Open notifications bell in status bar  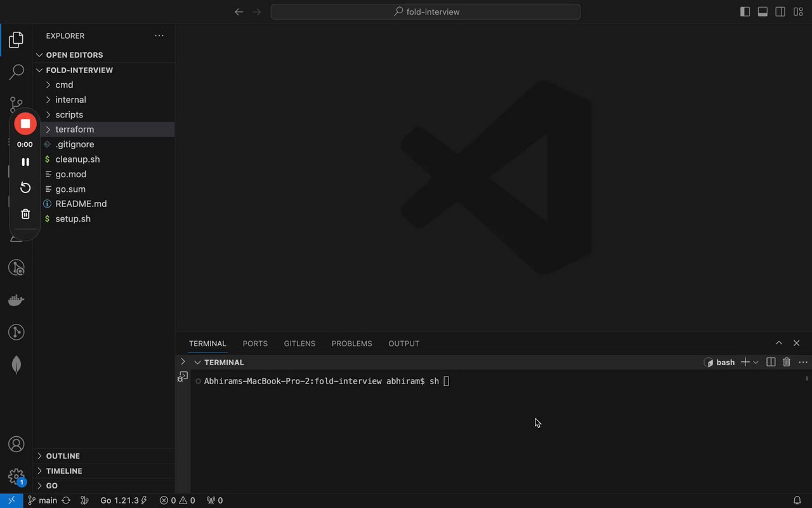[797, 500]
